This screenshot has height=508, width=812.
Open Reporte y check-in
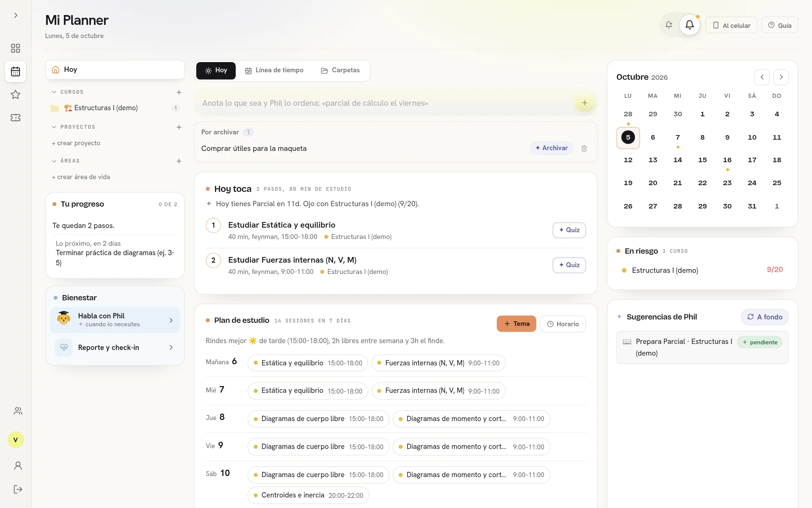115,347
